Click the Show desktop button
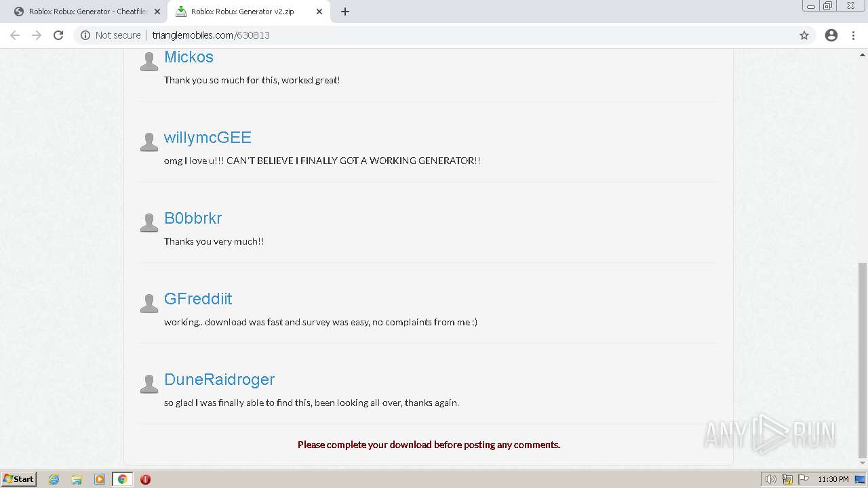This screenshot has width=868, height=488. tap(861, 479)
